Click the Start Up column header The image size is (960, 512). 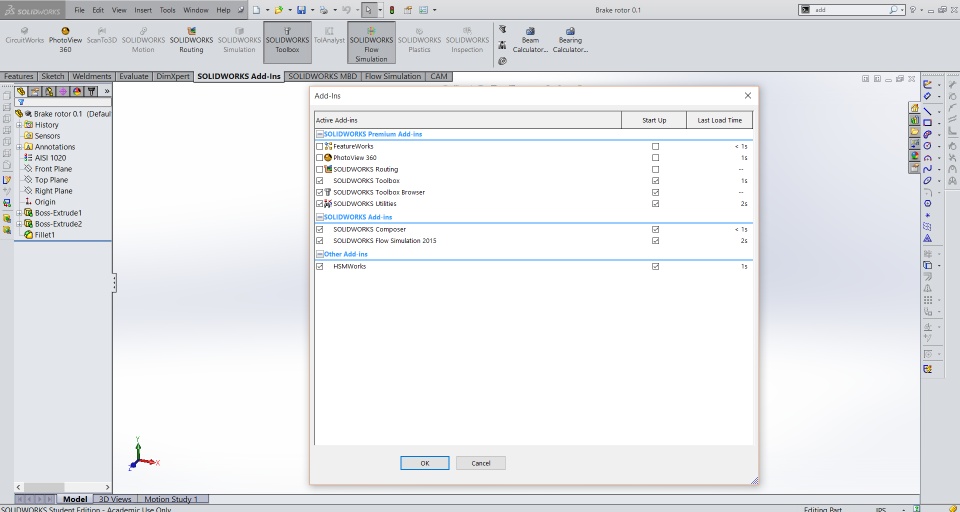click(654, 120)
